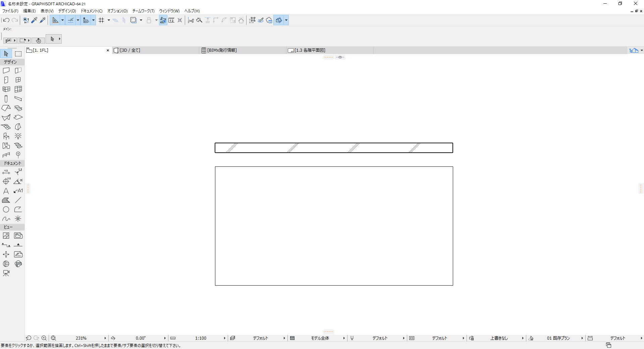644x349 pixels.
Task: Toggle the XY Tracker in the toolbar
Action: 86,20
